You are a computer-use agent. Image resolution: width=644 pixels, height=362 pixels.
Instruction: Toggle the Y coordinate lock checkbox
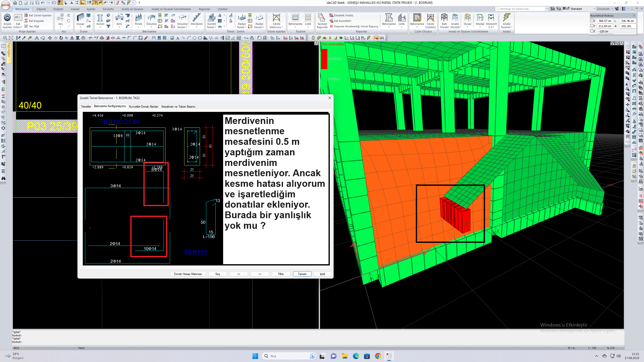coord(592,26)
